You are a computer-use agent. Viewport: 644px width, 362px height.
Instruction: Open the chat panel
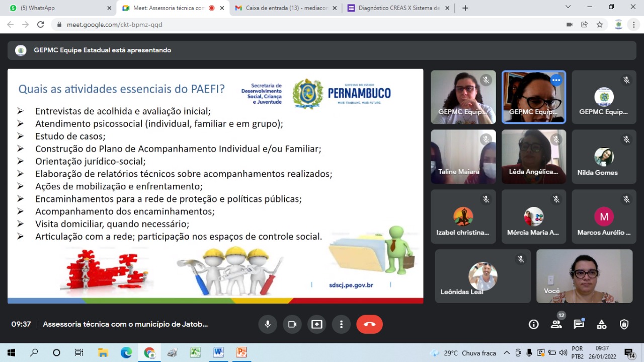[x=579, y=325]
